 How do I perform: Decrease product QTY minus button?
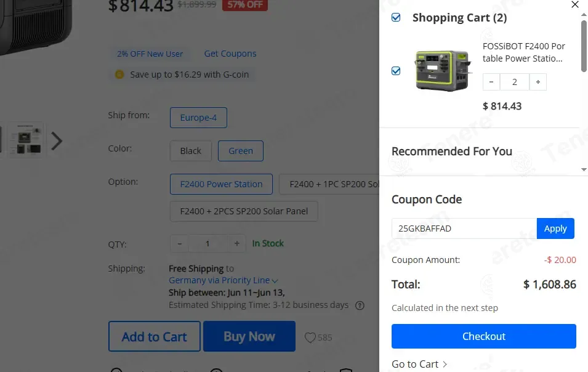180,243
